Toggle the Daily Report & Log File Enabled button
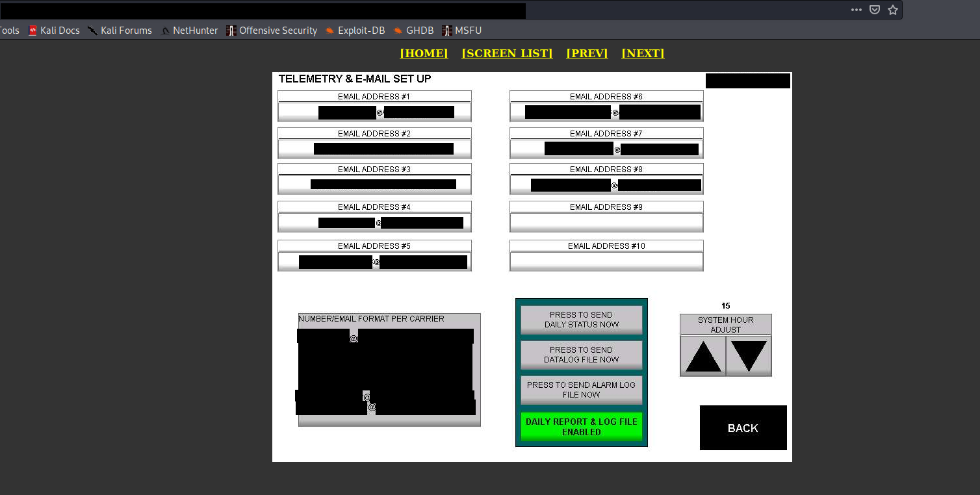This screenshot has width=980, height=495. [582, 427]
